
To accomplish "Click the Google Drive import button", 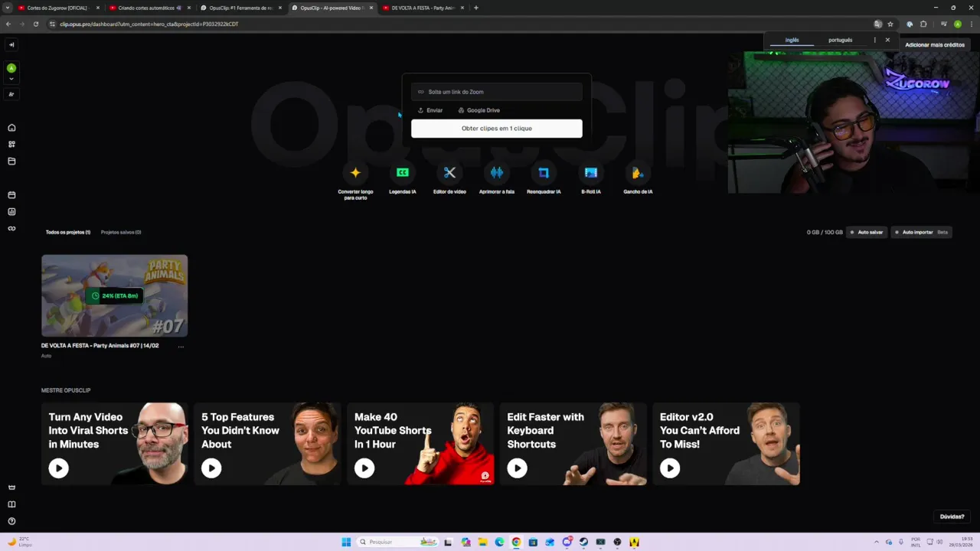I will [x=479, y=110].
